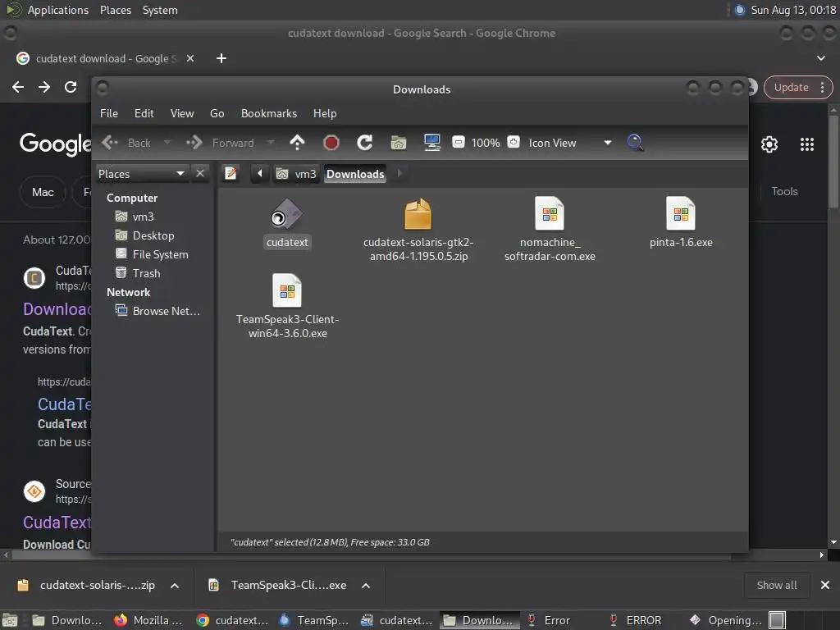840x630 pixels.
Task: Open Back history dropdown arrow
Action: point(167,143)
